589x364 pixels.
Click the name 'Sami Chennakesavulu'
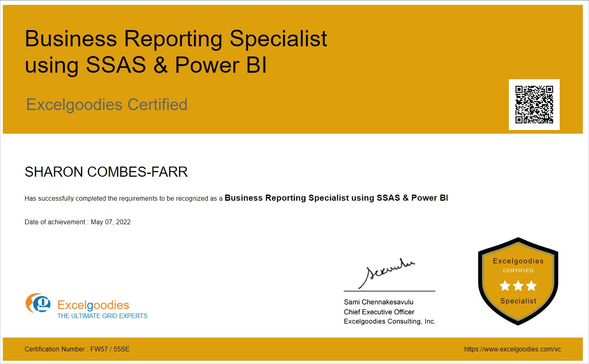pos(379,302)
